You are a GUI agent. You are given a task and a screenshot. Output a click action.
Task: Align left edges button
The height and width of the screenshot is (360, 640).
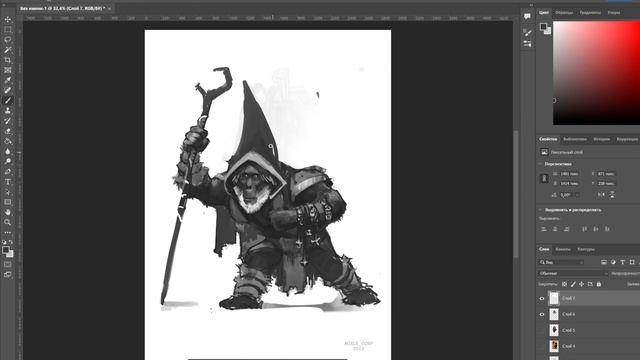point(544,229)
